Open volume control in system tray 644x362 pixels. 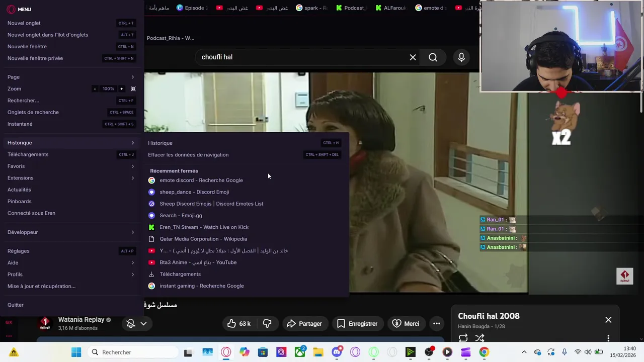pos(588,352)
